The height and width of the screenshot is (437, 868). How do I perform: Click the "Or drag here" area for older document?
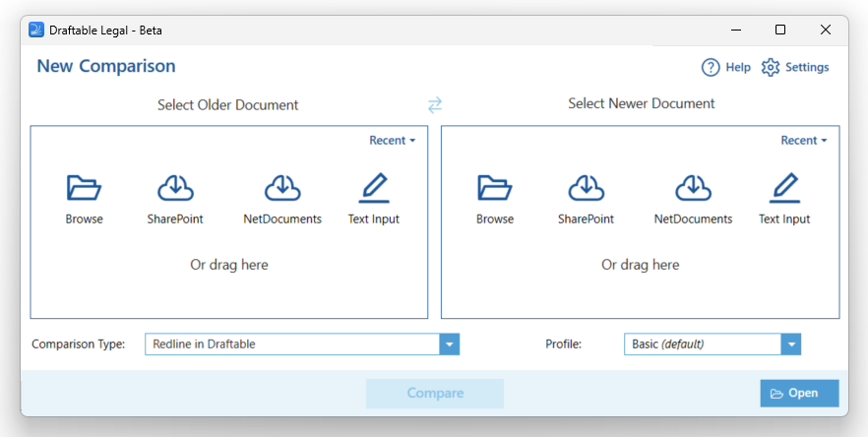point(229,265)
